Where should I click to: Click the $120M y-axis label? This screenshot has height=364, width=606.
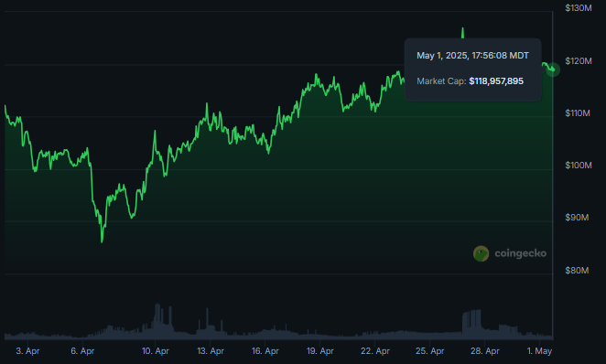pos(579,61)
